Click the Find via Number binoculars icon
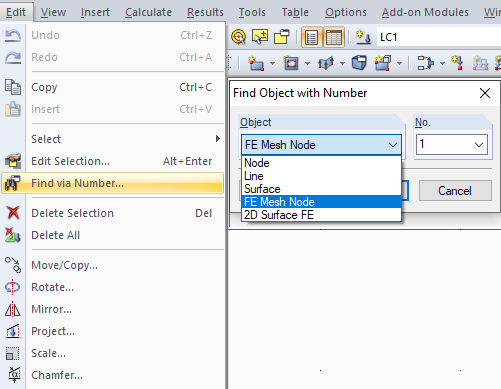 tap(13, 183)
